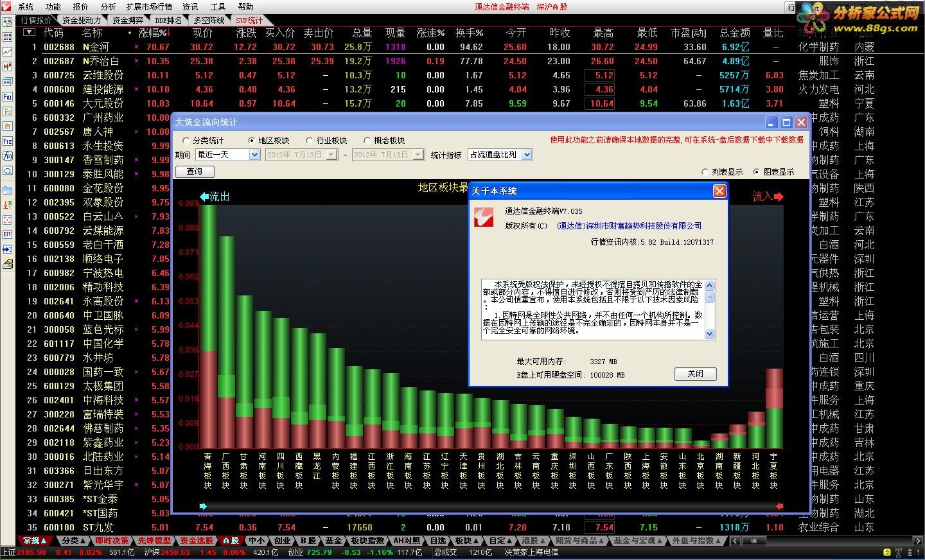This screenshot has width=925, height=560.
Task: Open the quote grid table sidebar icon
Action: point(8,37)
